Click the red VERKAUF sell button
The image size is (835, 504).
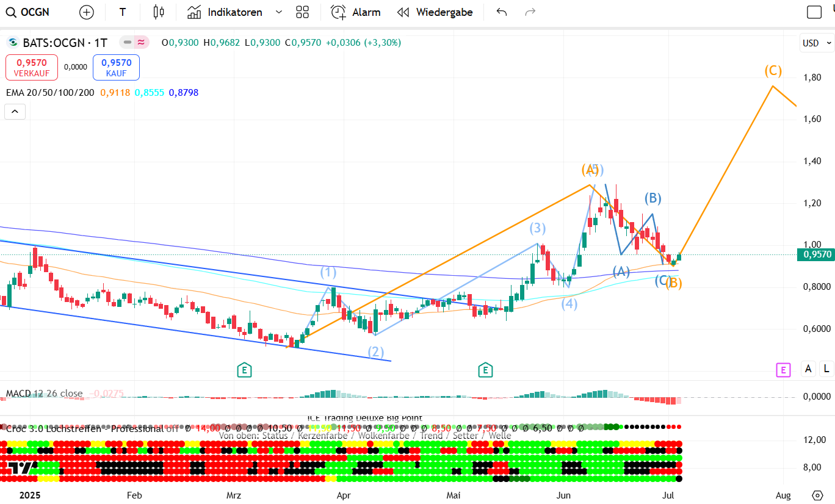[32, 67]
